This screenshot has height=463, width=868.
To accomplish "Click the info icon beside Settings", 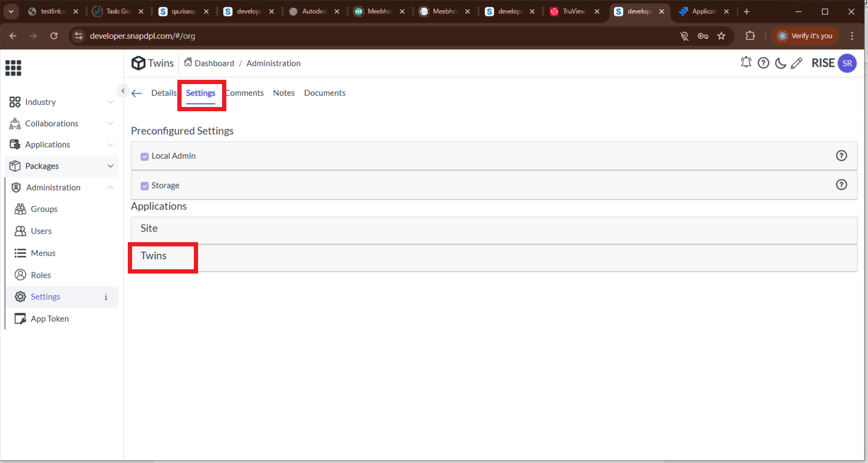I will [106, 297].
